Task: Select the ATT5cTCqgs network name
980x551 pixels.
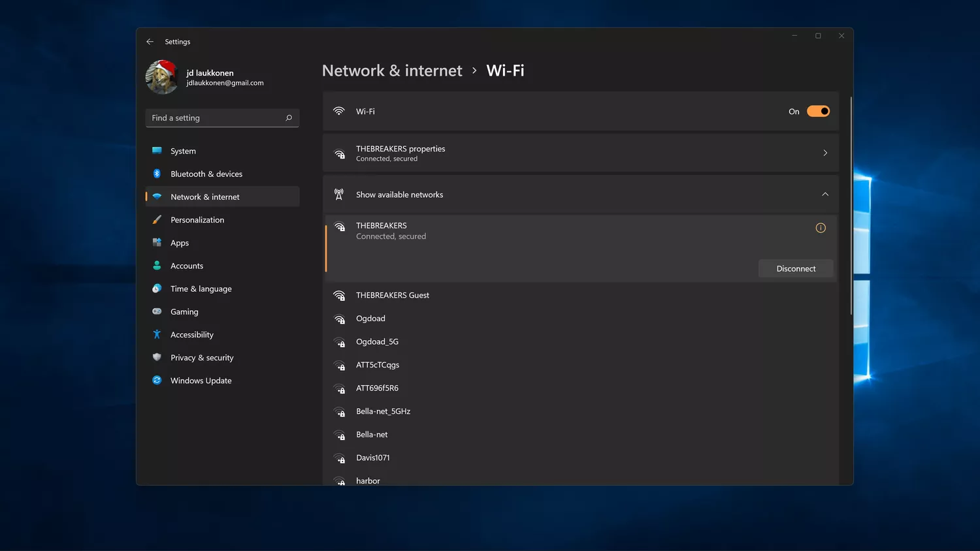Action: coord(378,365)
